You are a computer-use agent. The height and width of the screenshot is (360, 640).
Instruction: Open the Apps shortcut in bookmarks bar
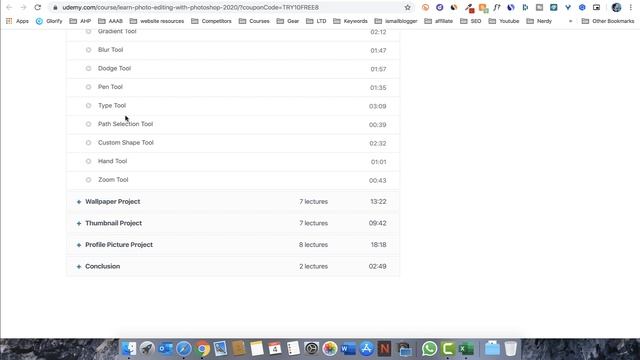17,21
